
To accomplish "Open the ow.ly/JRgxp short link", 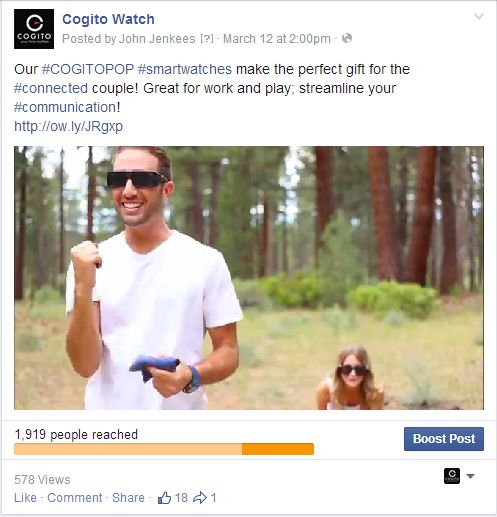I will [68, 127].
